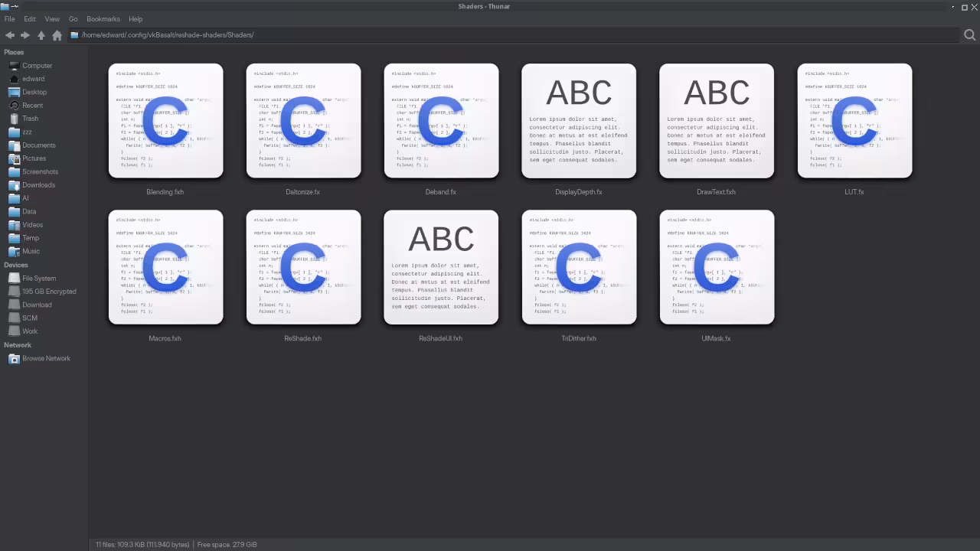The image size is (980, 551).
Task: Go to the home folder
Action: (57, 35)
